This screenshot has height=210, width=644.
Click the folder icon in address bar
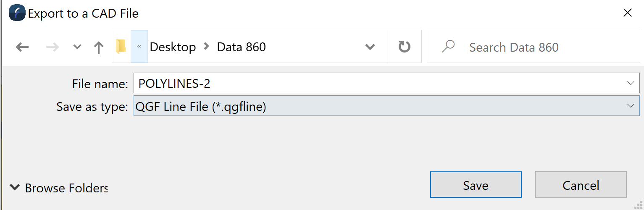(x=121, y=47)
